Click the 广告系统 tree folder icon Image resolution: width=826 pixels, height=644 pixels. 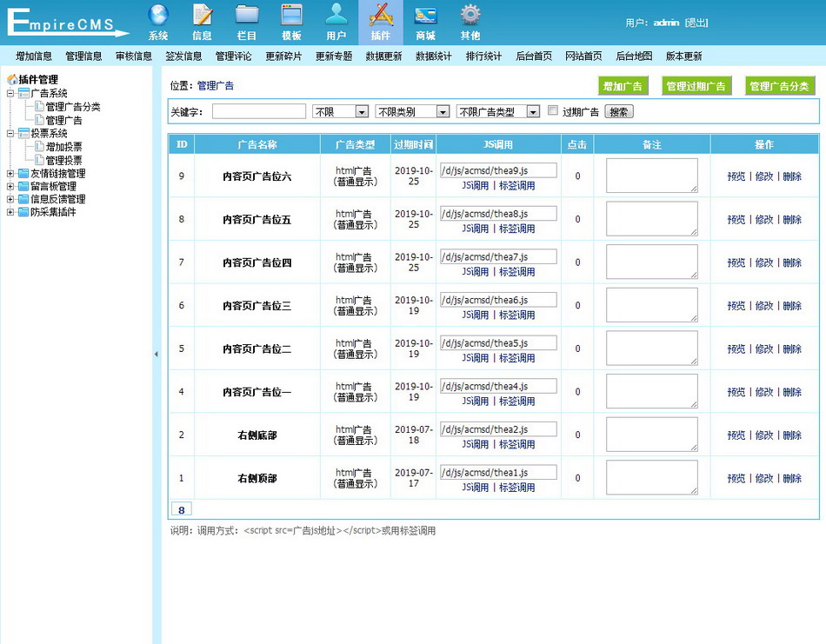tap(23, 93)
